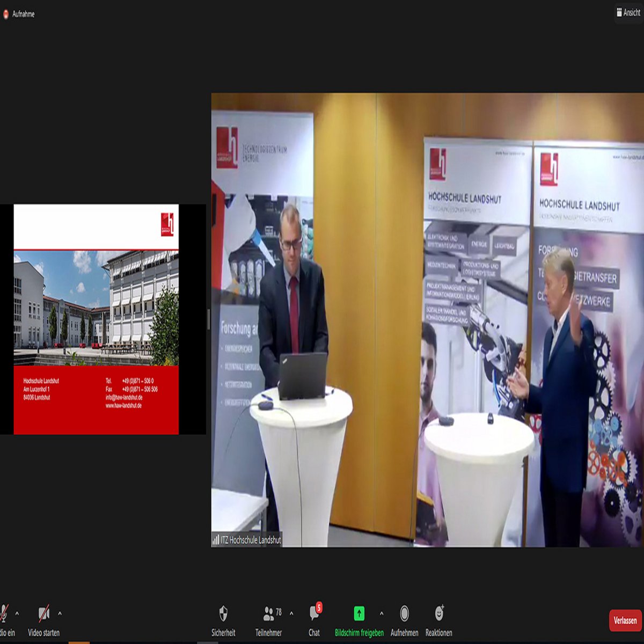Leave the meeting via Verlassen
Image resolution: width=644 pixels, height=644 pixels.
pos(625,620)
